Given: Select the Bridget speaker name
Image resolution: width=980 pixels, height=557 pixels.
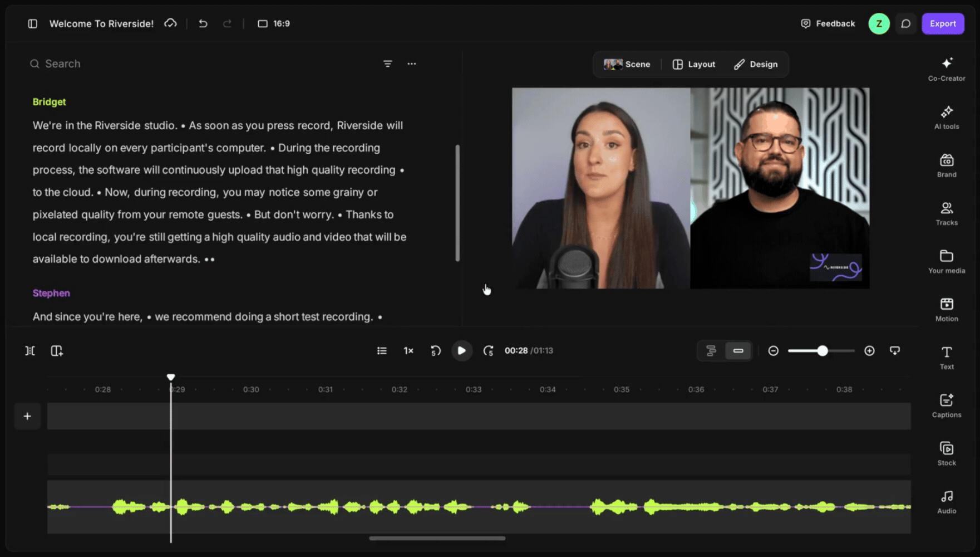Looking at the screenshot, I should (49, 101).
